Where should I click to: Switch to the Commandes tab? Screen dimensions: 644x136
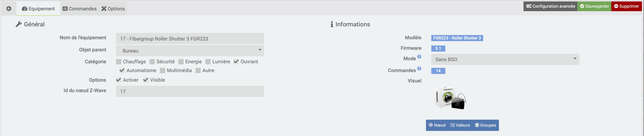[x=80, y=9]
